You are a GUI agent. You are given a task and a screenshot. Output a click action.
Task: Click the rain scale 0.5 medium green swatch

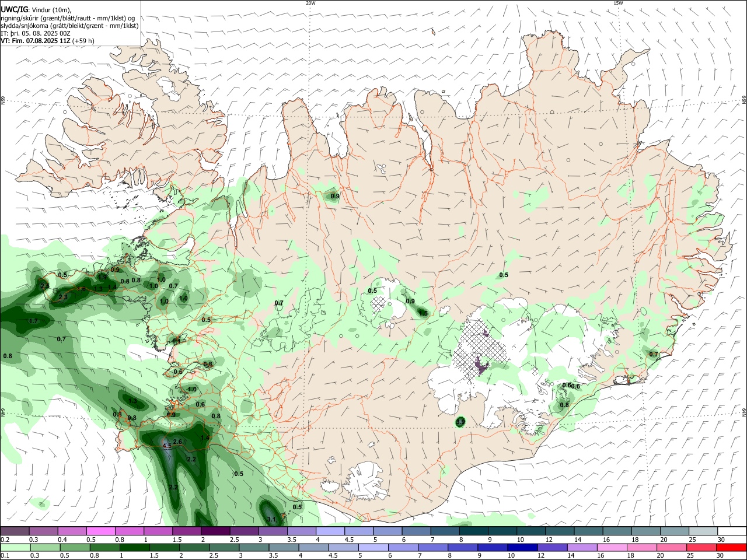click(75, 547)
